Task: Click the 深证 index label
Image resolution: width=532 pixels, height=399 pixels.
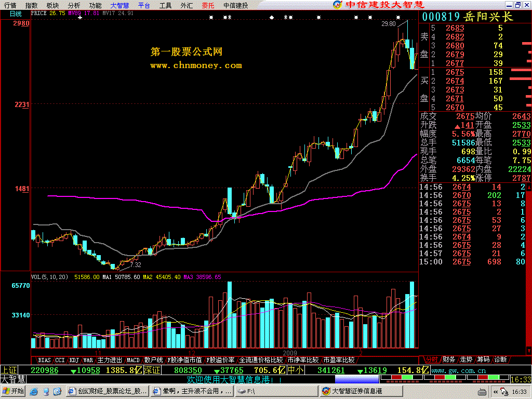Action: click(x=152, y=370)
